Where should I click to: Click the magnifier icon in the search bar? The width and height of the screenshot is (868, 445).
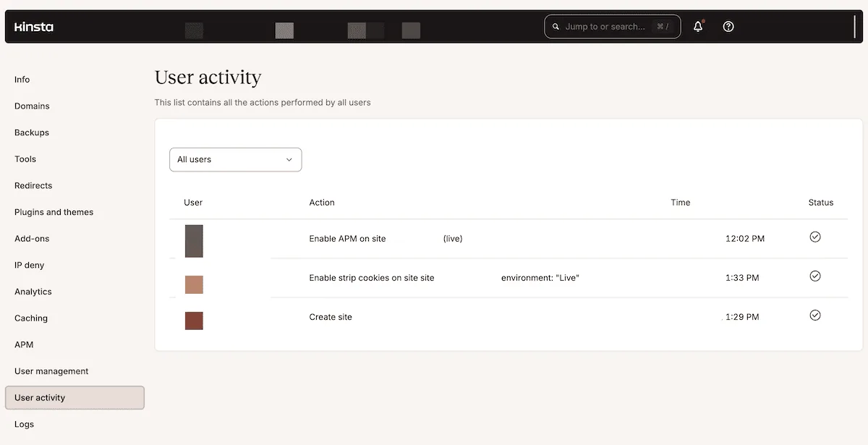[556, 26]
